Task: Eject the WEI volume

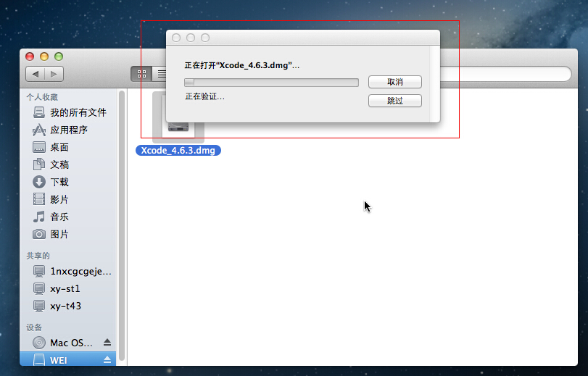Action: [107, 360]
